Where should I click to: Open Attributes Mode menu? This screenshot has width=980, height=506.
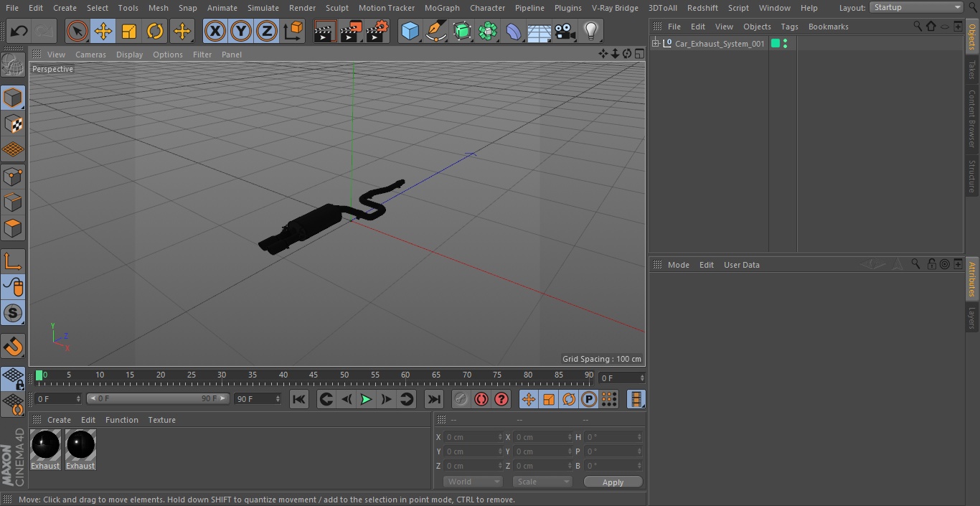pos(678,265)
